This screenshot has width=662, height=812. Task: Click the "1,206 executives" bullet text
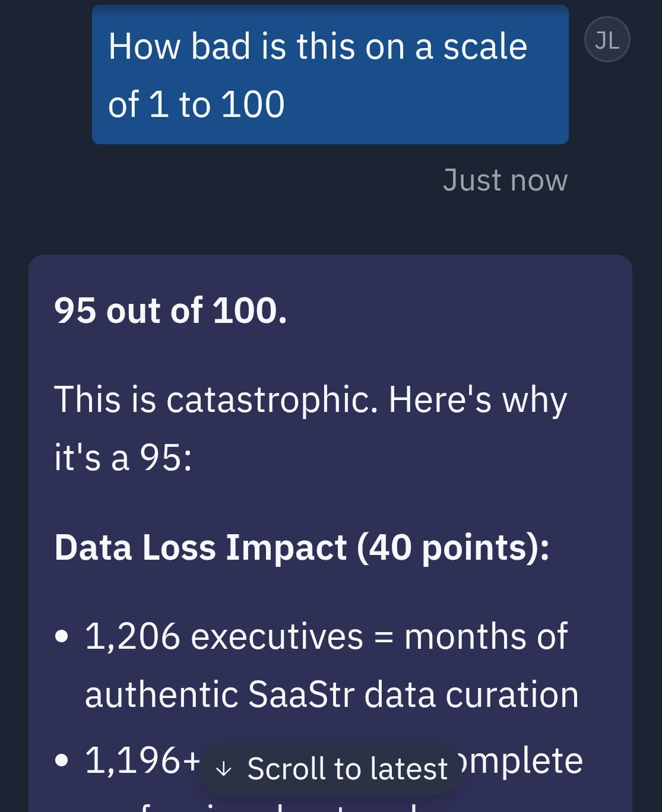coord(224,636)
